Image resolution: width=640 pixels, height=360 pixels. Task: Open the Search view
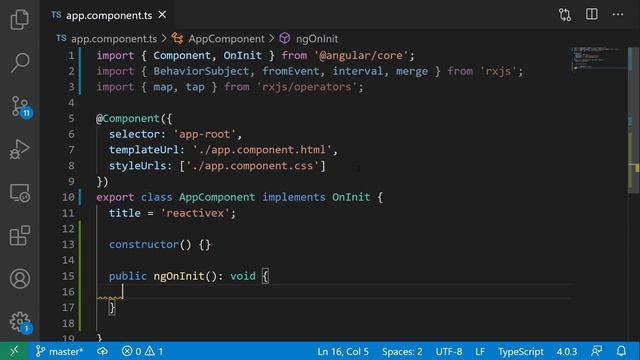tap(20, 62)
